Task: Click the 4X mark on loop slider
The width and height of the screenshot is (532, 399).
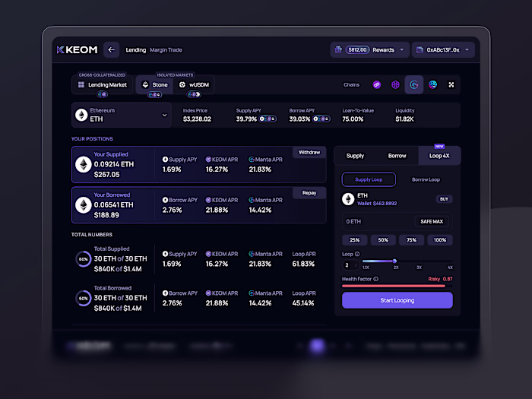Action: click(450, 268)
